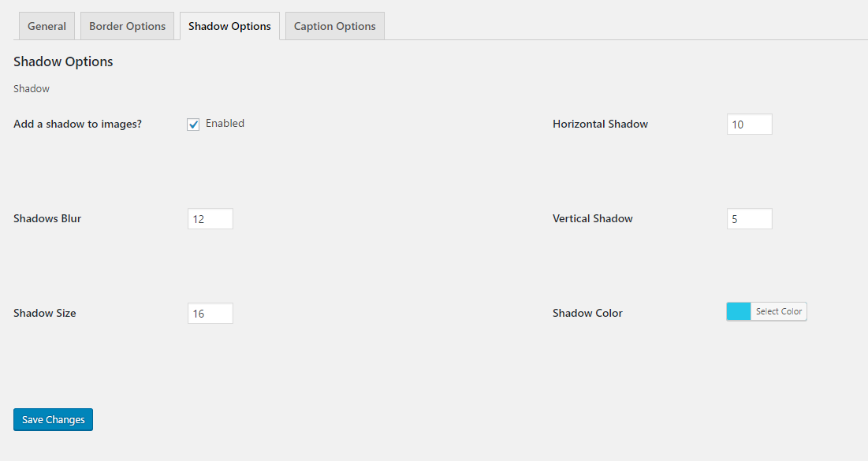Save settings with Save Changes button
868x461 pixels.
(53, 420)
